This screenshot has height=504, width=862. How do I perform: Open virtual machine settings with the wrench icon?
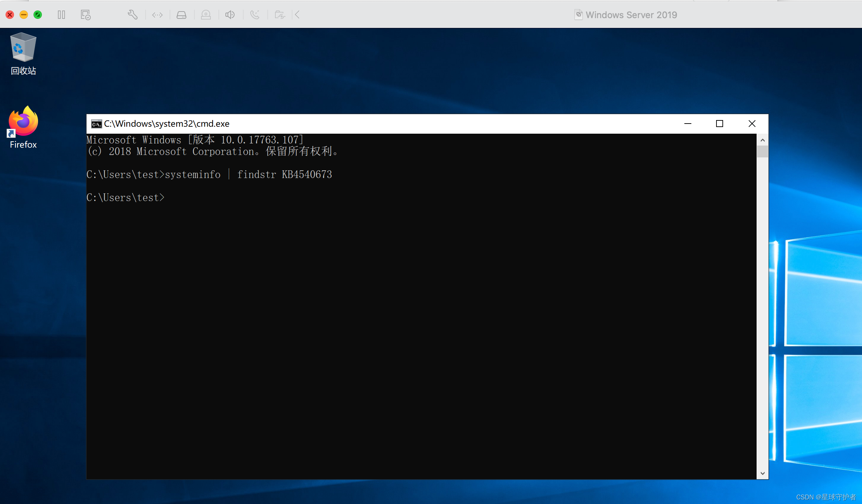[133, 15]
